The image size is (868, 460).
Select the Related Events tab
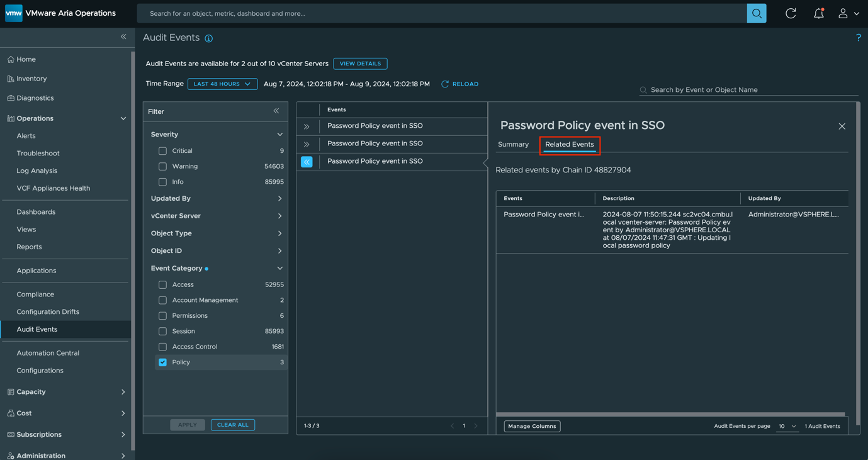pos(570,145)
